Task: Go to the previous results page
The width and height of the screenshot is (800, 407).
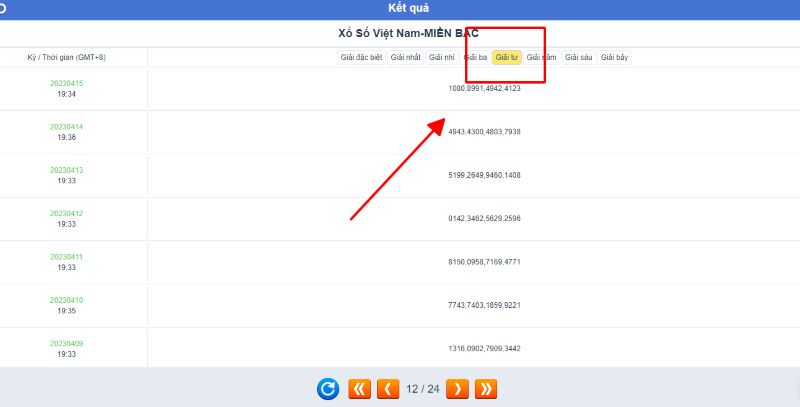Action: click(x=388, y=389)
